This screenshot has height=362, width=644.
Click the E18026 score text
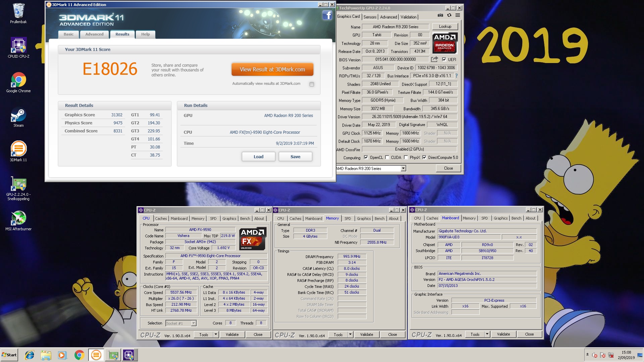click(x=110, y=69)
